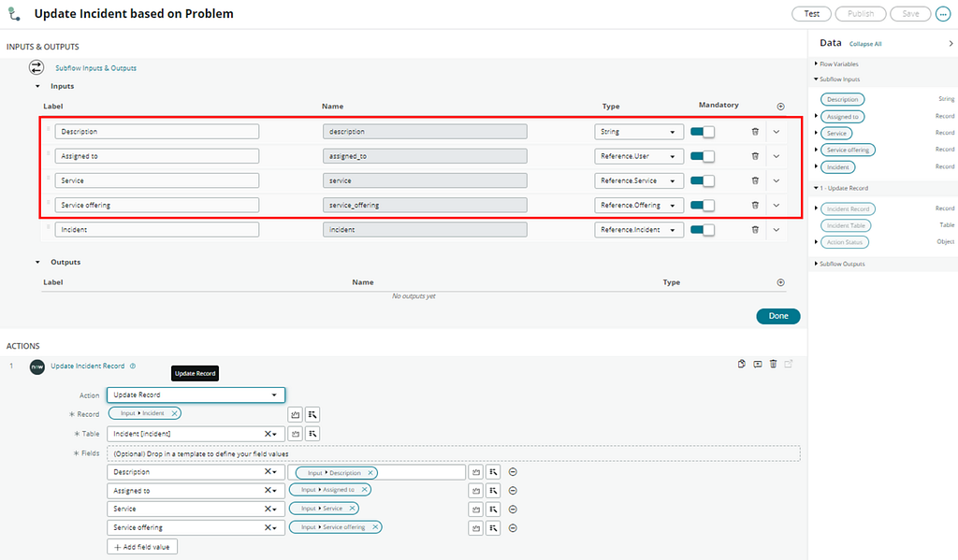958x560 pixels.
Task: Copy the Update Incident Record action
Action: point(742,364)
